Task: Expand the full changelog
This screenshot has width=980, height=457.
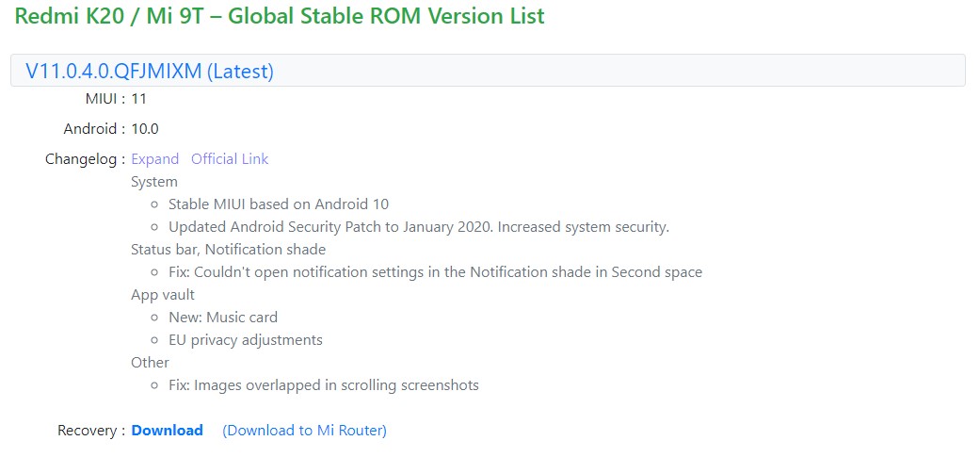Action: (155, 159)
